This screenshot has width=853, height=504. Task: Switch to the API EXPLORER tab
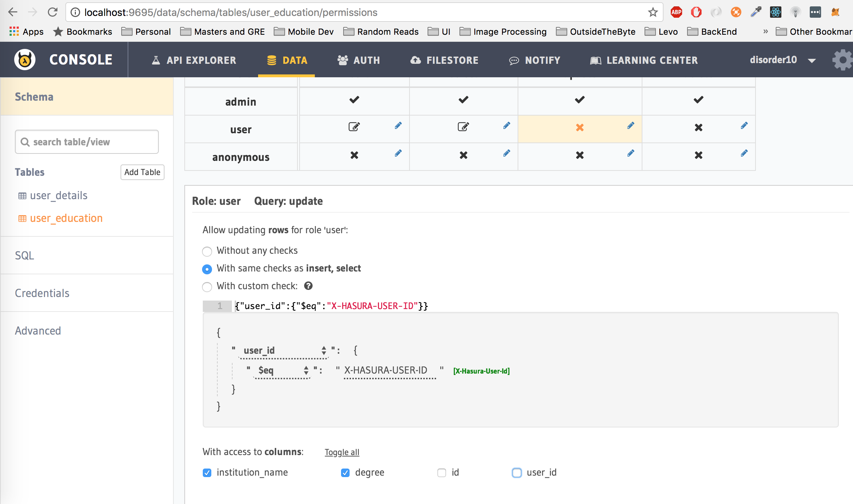coord(194,60)
